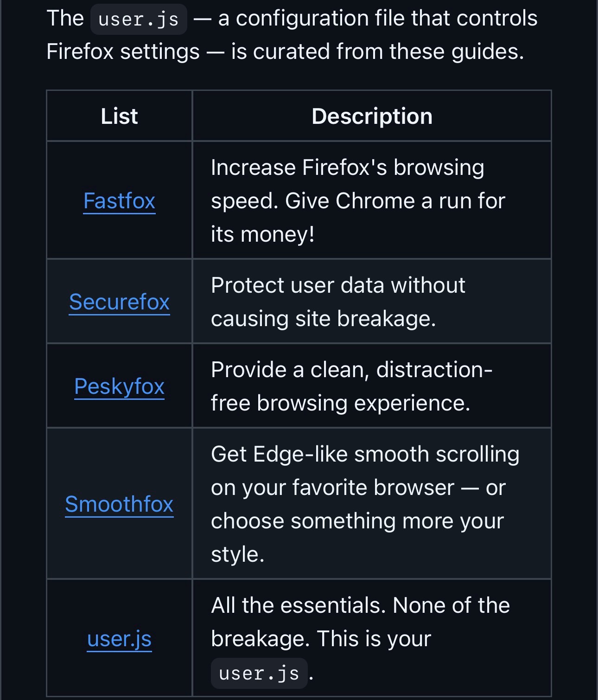This screenshot has width=598, height=700.
Task: Click the user.js code badge in last table row
Action: pos(259,674)
